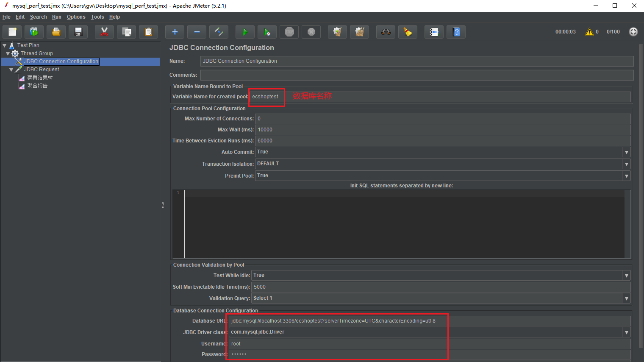Open the Auto Commit dropdown
Viewport: 644px width, 362px height.
click(x=626, y=152)
